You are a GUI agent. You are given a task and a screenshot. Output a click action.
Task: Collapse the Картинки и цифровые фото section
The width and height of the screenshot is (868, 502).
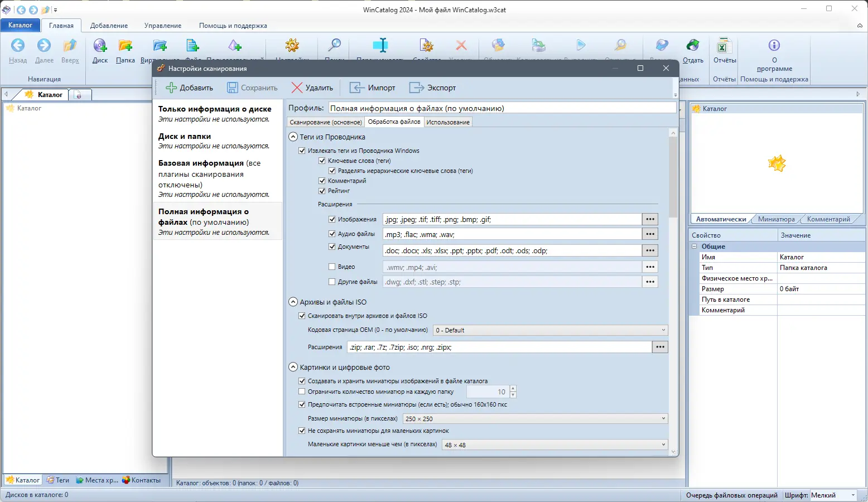coord(293,367)
